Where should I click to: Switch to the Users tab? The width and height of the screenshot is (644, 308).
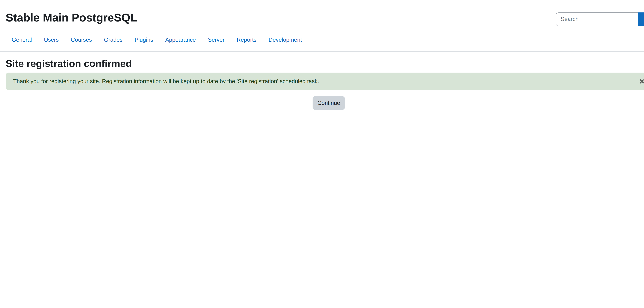tap(51, 40)
